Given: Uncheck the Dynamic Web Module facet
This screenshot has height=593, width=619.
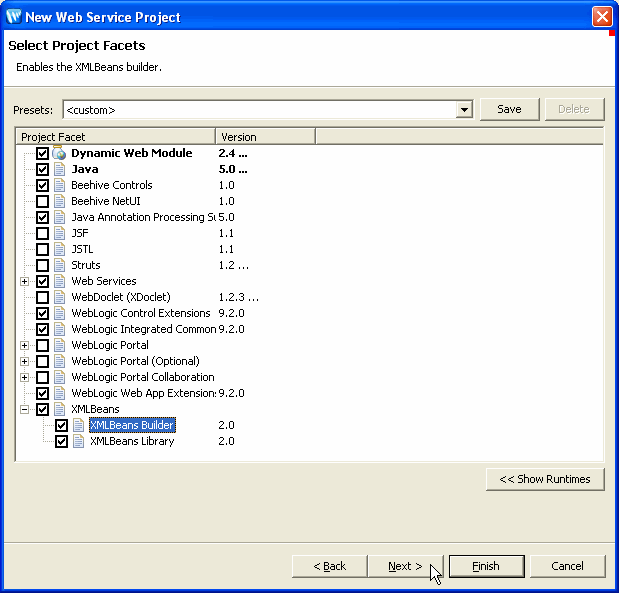Looking at the screenshot, I should [43, 153].
